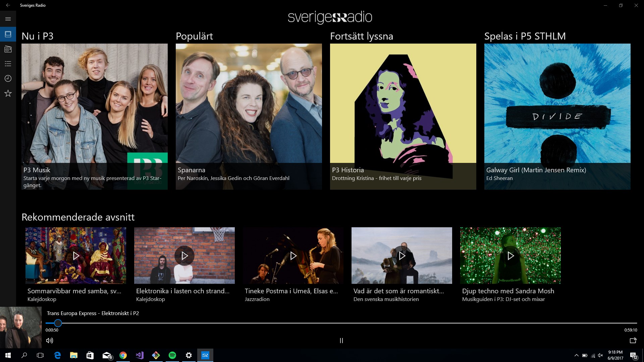
Task: Open the Spanarna program tile
Action: tap(249, 116)
